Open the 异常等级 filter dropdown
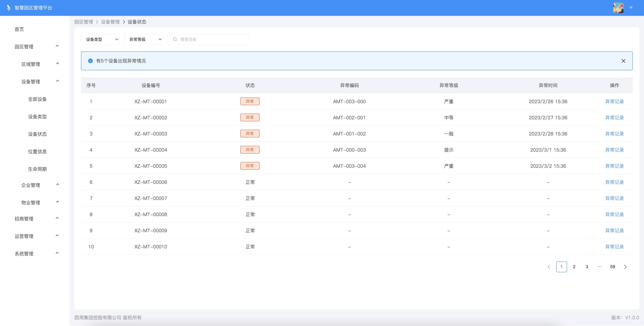This screenshot has height=326, width=644. [x=143, y=39]
